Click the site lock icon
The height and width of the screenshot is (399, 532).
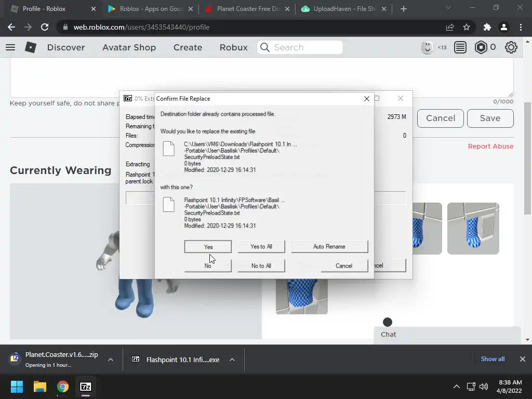[x=65, y=27]
